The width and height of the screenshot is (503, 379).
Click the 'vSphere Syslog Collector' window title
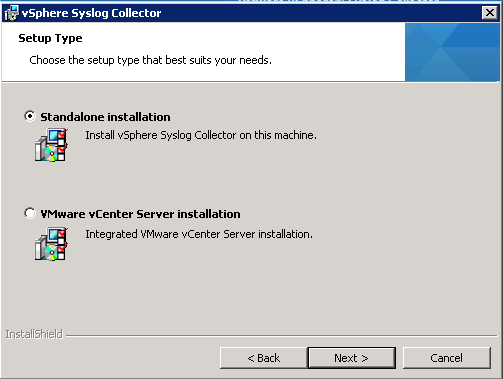[92, 13]
